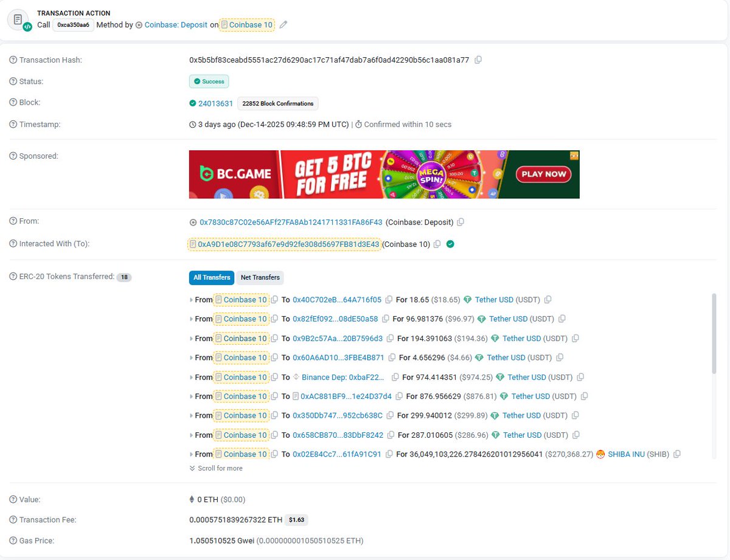Copy the transaction hash to clipboard
Image resolution: width=730 pixels, height=560 pixels.
478,60
